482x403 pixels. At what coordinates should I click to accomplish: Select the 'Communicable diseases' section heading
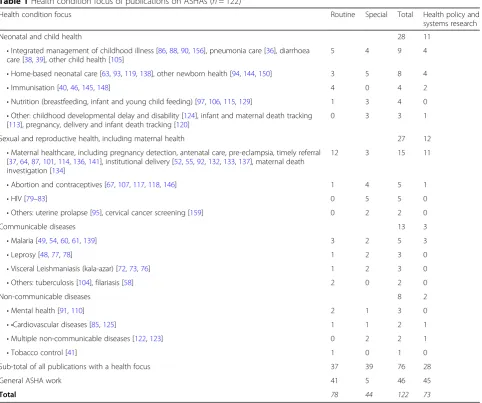coord(38,227)
